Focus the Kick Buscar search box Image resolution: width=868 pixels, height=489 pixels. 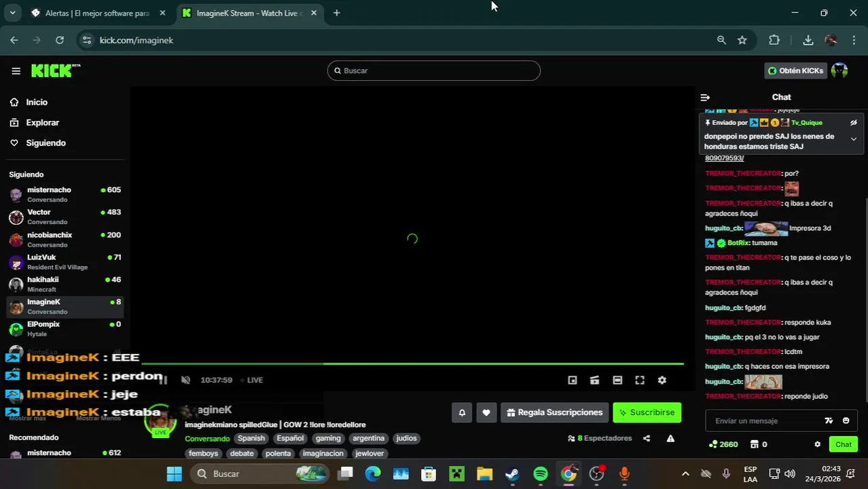pyautogui.click(x=433, y=71)
